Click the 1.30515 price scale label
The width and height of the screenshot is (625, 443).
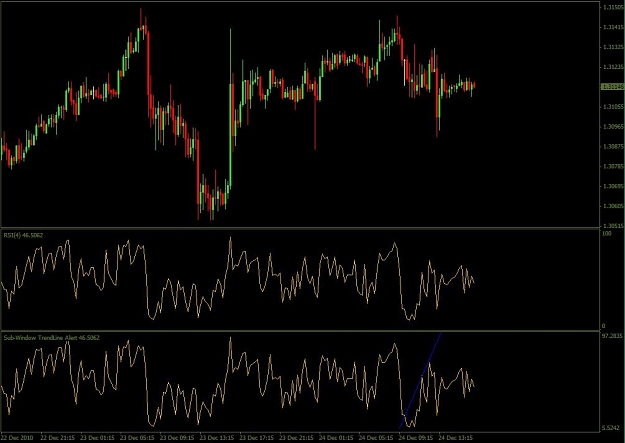coord(614,226)
